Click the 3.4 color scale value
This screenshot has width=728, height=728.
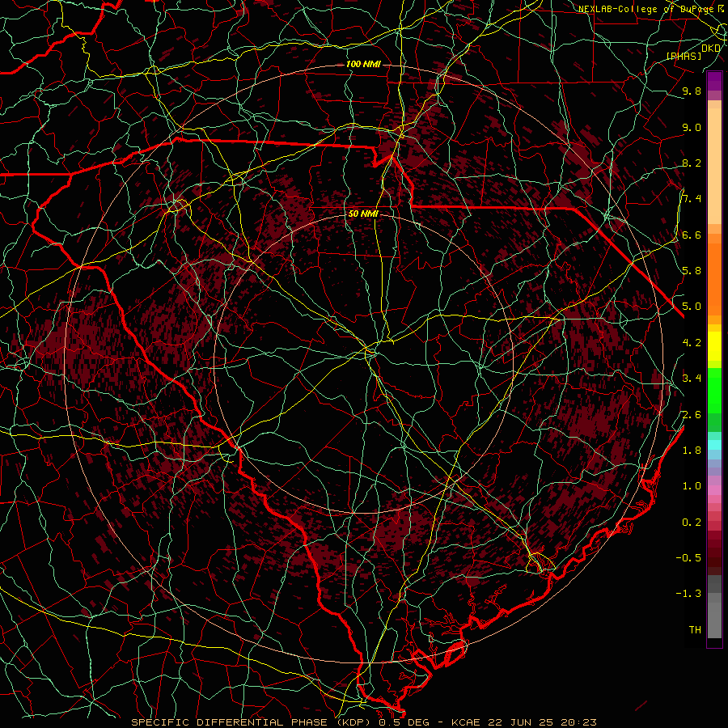point(692,379)
